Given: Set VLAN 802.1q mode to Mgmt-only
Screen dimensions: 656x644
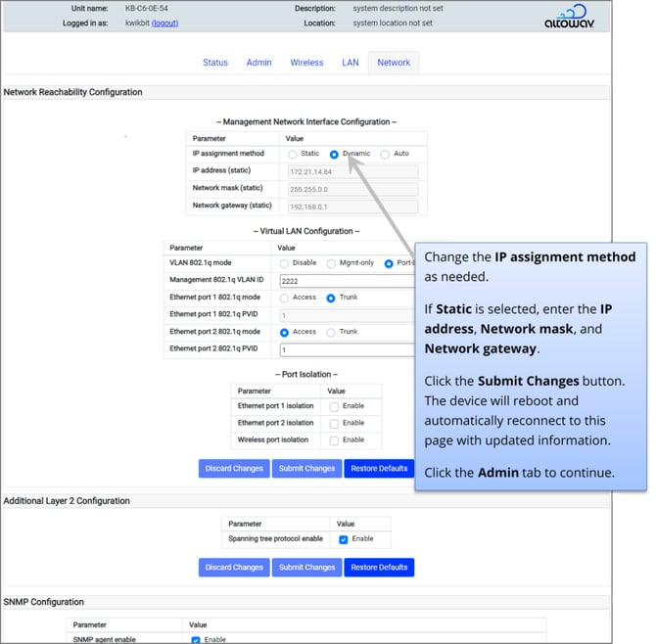Looking at the screenshot, I should [x=331, y=264].
